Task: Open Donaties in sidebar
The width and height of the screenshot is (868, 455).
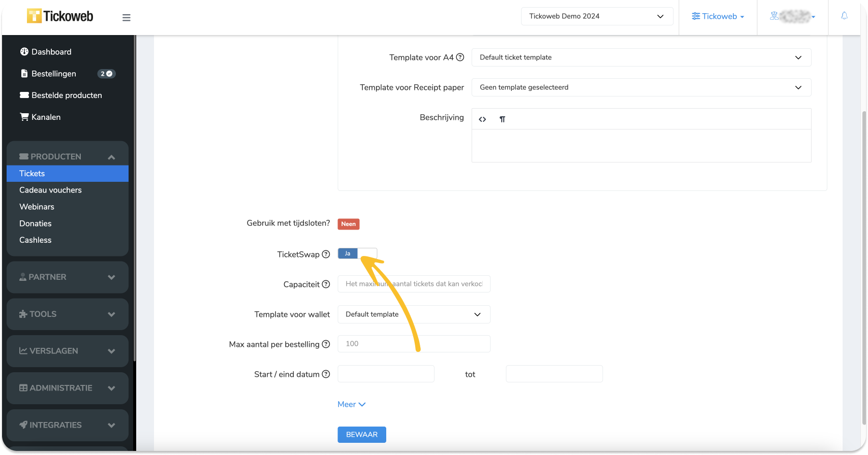Action: point(35,223)
